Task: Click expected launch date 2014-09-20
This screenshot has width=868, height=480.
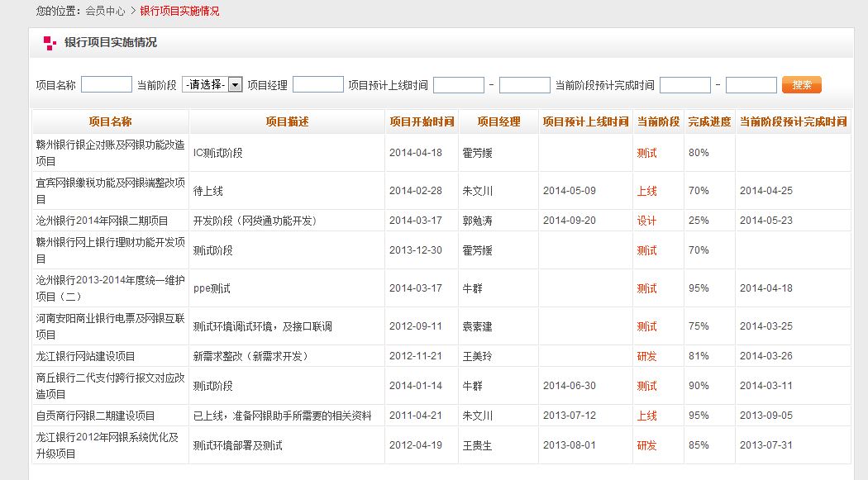Action: (x=570, y=220)
